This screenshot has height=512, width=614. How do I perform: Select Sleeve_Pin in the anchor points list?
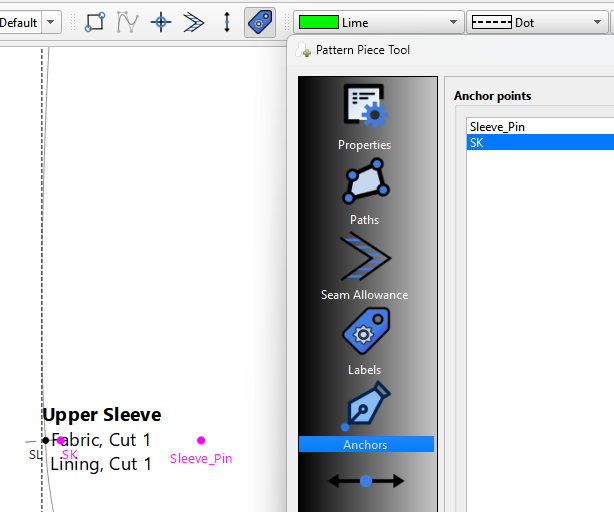point(497,127)
